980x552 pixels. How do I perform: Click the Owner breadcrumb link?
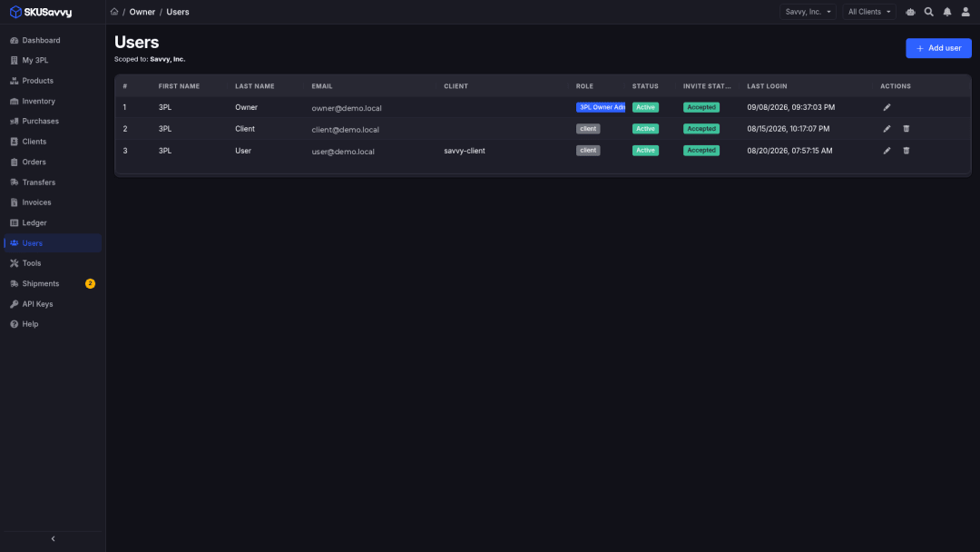[142, 12]
